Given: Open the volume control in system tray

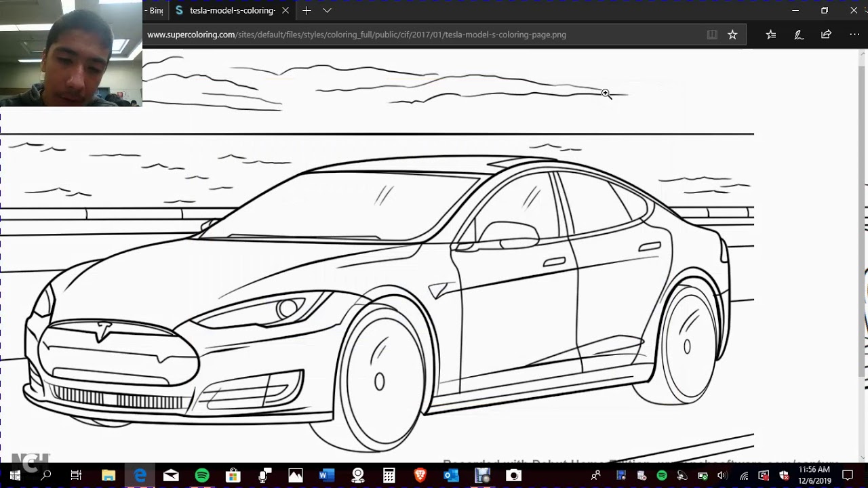Looking at the screenshot, I should point(723,476).
